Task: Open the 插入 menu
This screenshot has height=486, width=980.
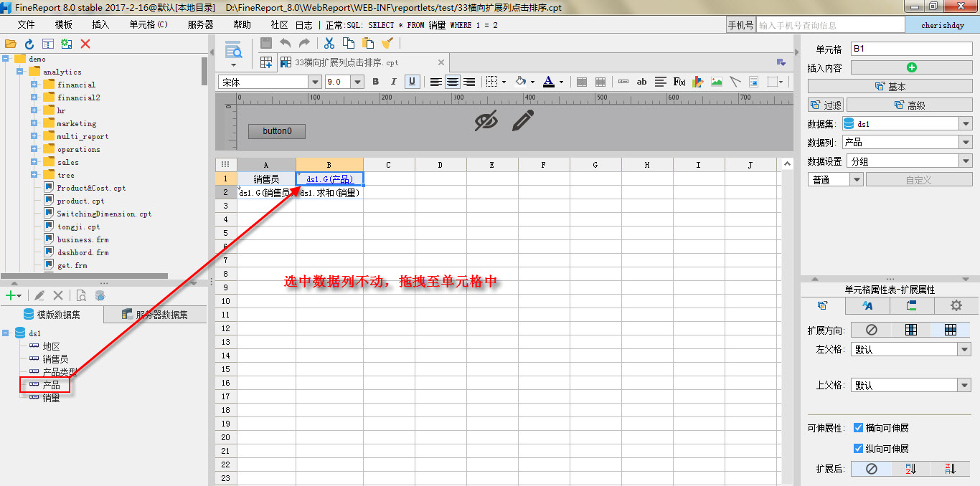Action: 100,24
